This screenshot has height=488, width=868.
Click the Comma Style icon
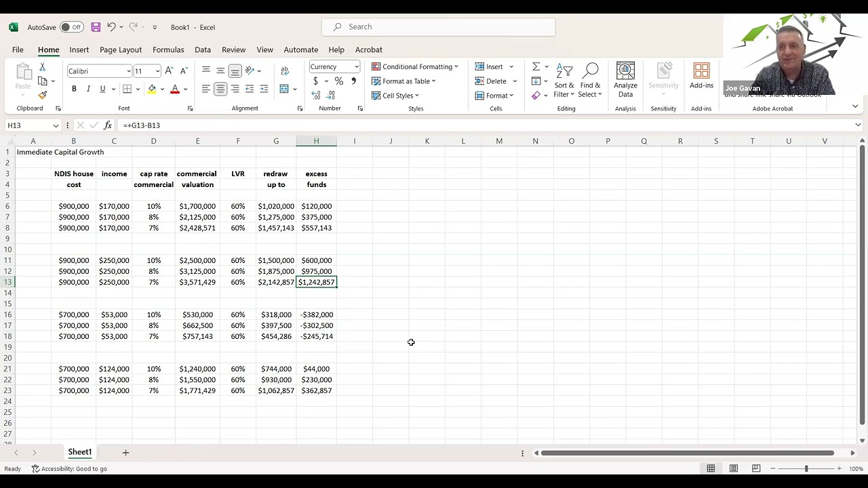point(353,81)
